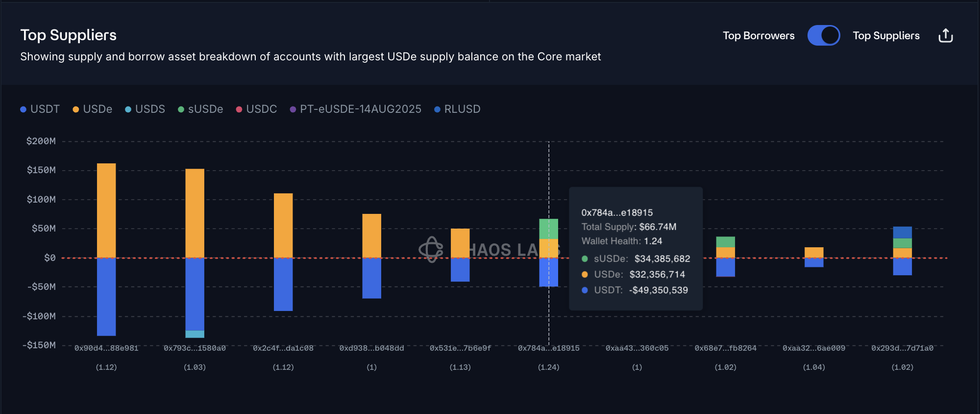
Task: Click the green sUSDe segment of 0x68e7...fb8264
Action: (x=725, y=242)
